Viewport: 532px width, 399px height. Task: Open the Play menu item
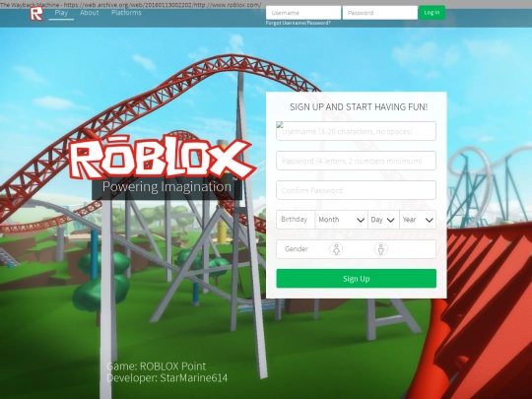(x=61, y=13)
